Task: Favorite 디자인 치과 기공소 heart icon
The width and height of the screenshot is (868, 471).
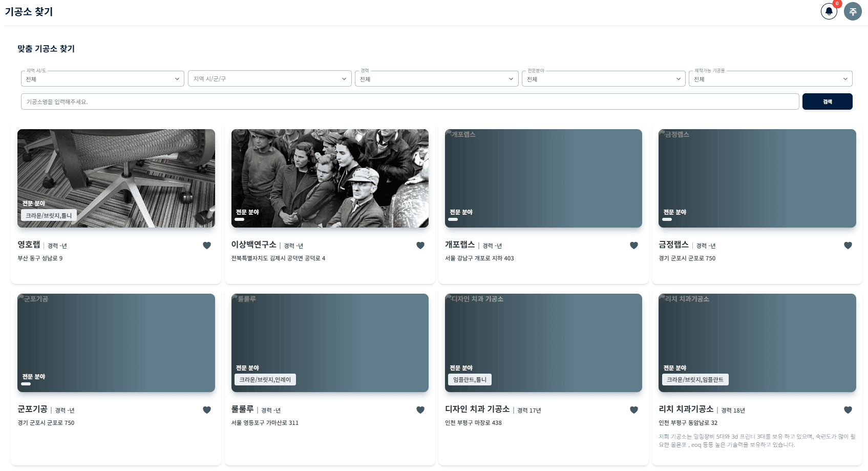Action: point(634,410)
